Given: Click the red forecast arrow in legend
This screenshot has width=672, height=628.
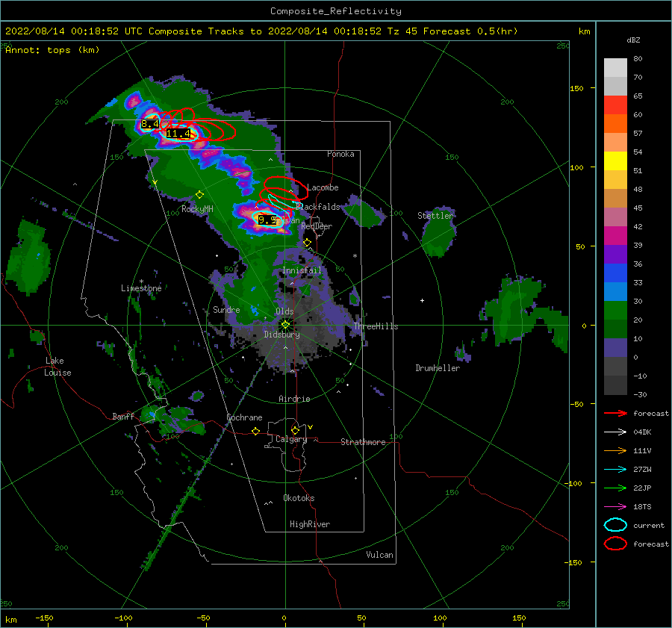Looking at the screenshot, I should (x=615, y=413).
